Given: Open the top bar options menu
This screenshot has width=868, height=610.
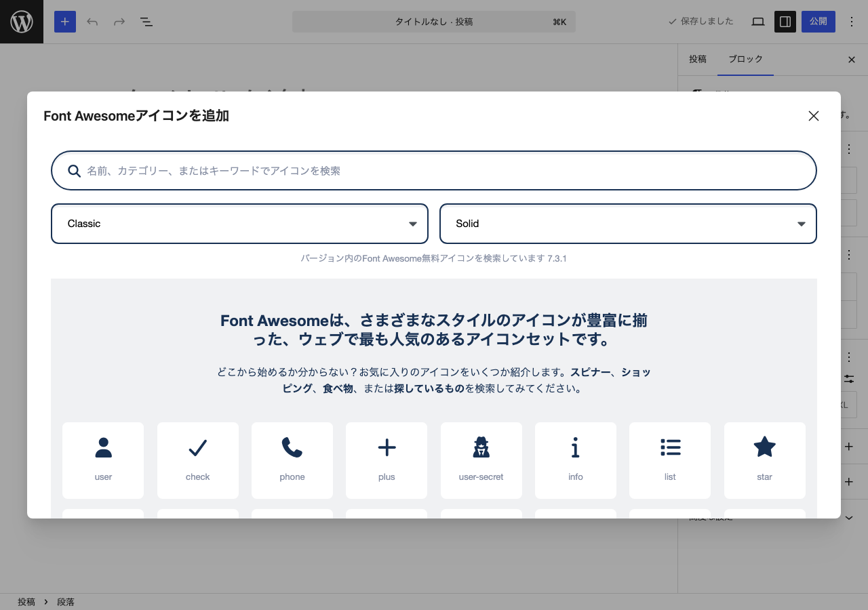Looking at the screenshot, I should pyautogui.click(x=852, y=22).
